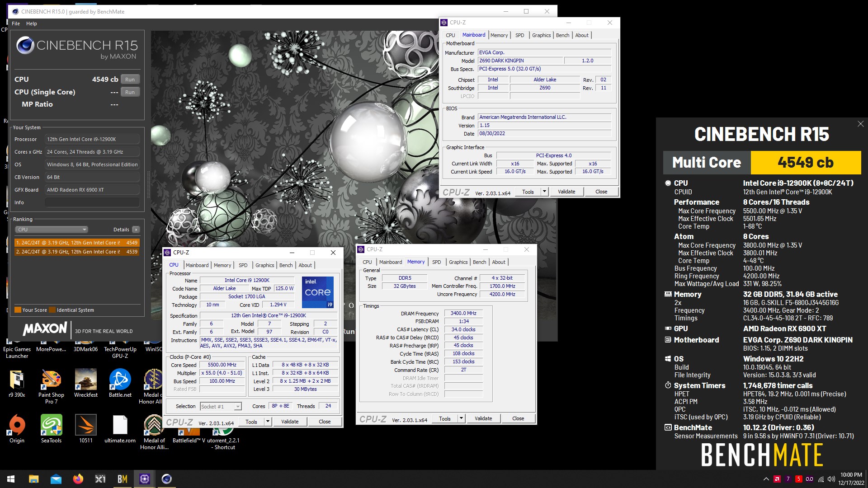The height and width of the screenshot is (488, 868).
Task: Click the 0.0 tray icon
Action: [810, 479]
